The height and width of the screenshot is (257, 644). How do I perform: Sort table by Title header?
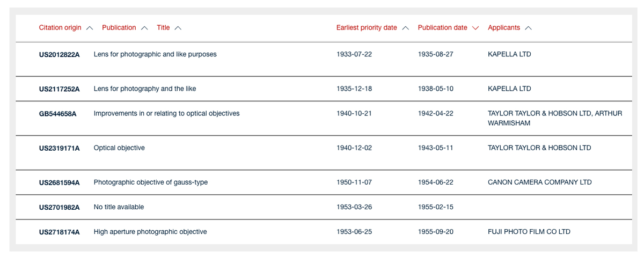163,28
